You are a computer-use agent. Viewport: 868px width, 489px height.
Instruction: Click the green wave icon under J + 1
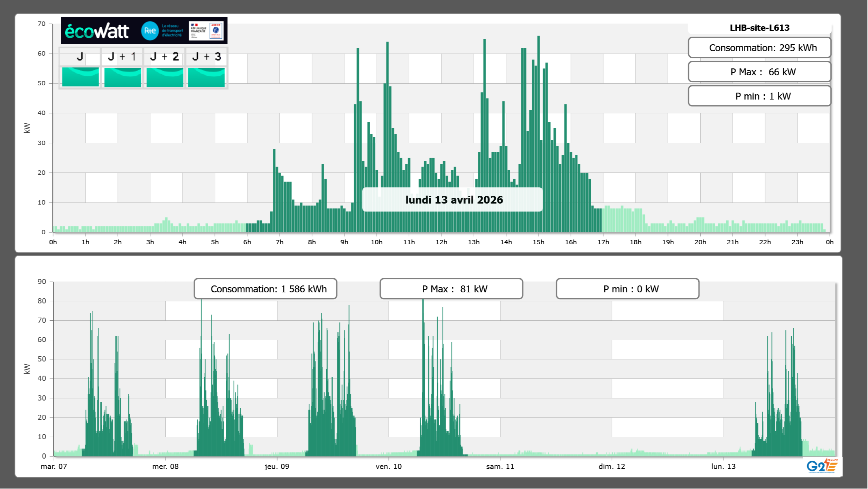click(123, 77)
